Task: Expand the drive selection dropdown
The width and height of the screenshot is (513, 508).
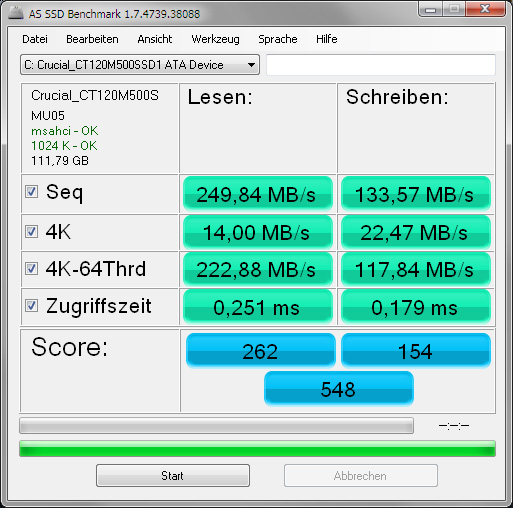Action: (140, 65)
